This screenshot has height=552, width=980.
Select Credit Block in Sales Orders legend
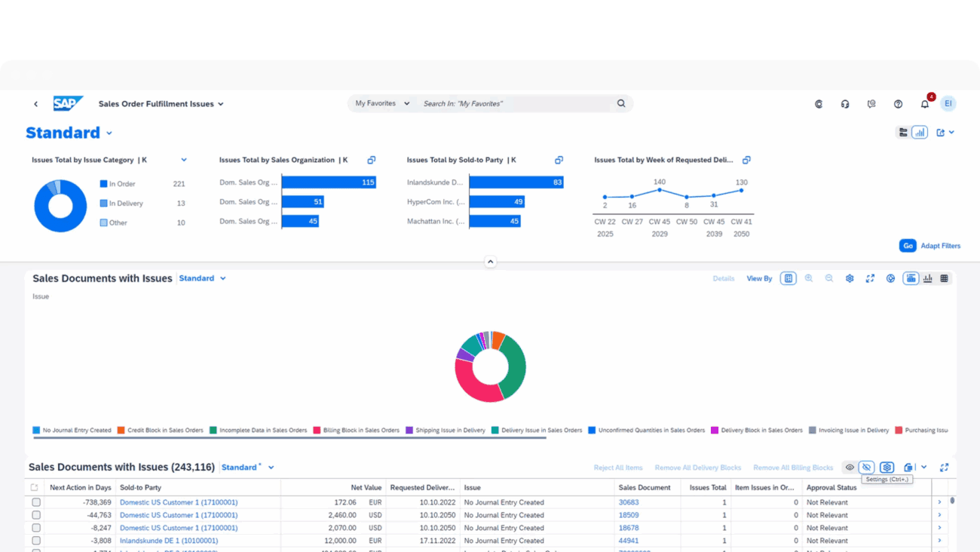click(x=160, y=430)
